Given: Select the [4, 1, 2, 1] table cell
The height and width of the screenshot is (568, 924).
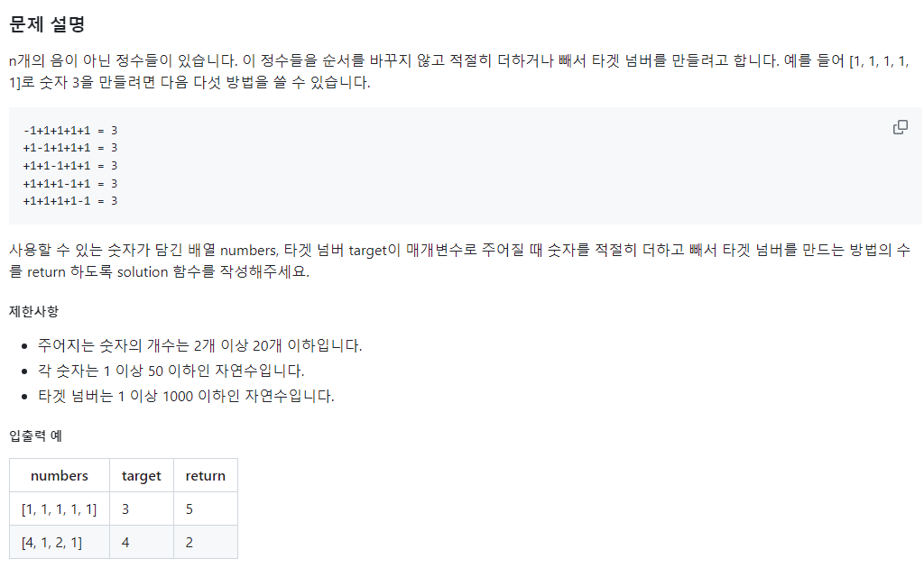Looking at the screenshot, I should tap(60, 542).
